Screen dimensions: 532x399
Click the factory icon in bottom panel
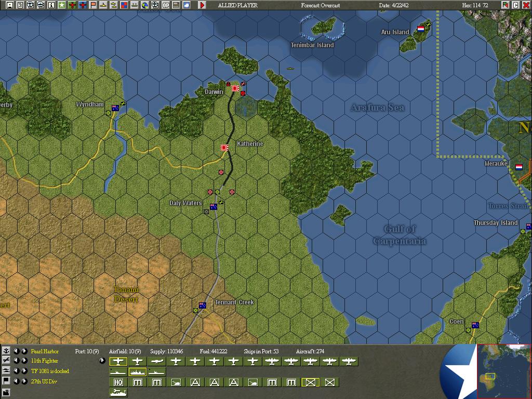pos(6,393)
